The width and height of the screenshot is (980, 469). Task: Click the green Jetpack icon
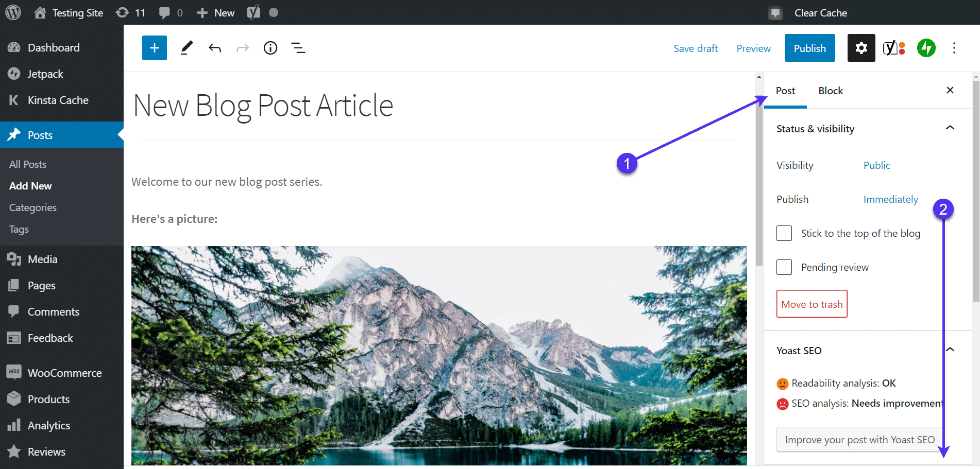(x=925, y=47)
